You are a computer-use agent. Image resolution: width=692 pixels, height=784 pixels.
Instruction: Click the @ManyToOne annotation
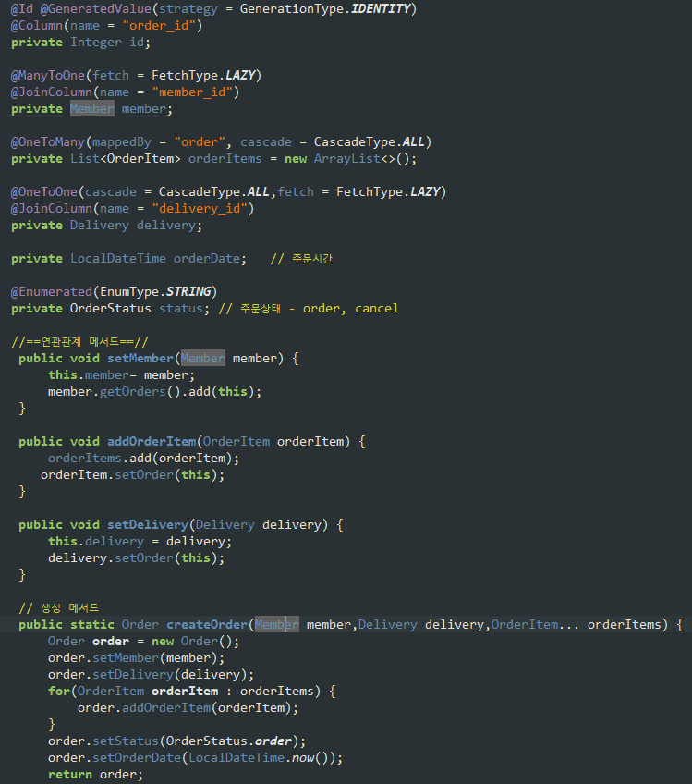point(48,76)
